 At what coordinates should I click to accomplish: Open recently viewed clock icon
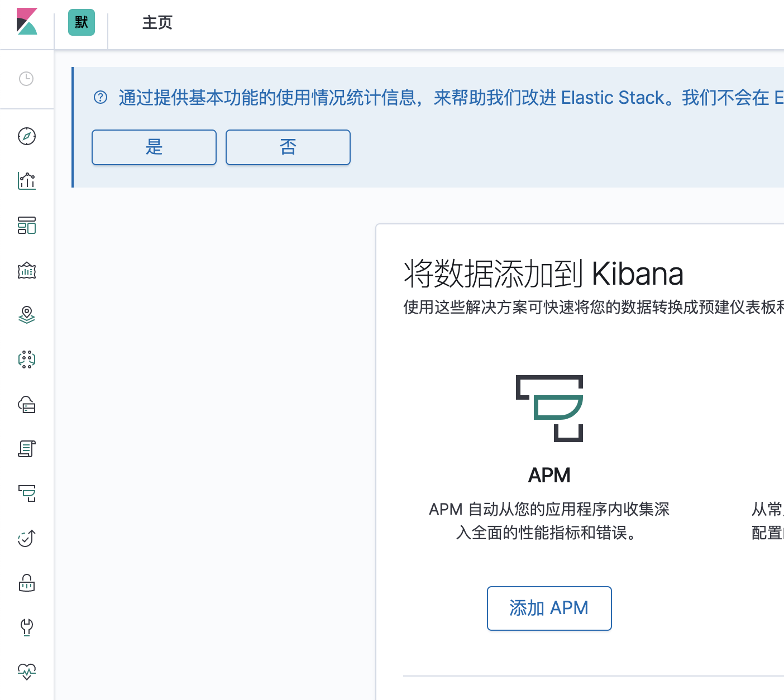26,79
